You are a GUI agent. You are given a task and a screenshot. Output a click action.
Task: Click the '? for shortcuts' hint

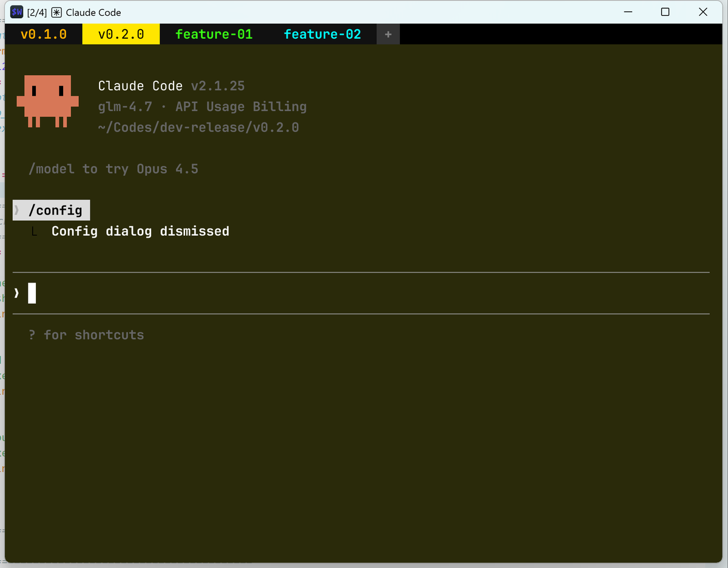[x=86, y=335]
